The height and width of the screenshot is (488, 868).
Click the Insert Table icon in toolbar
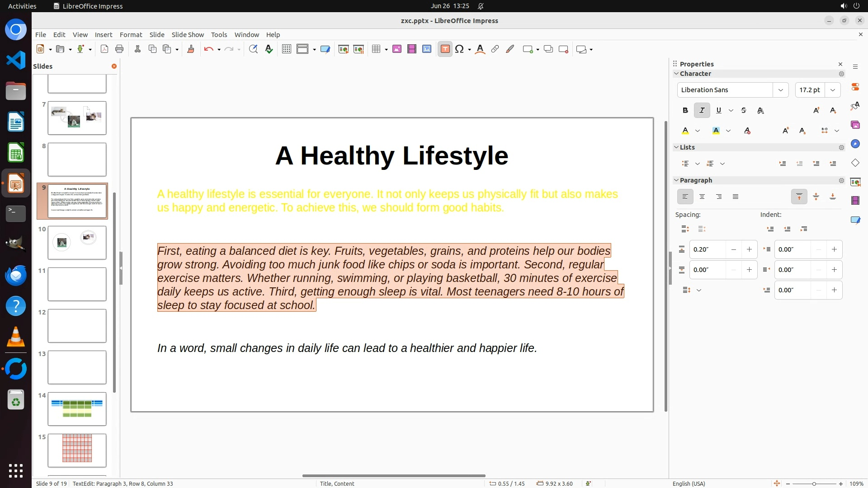click(376, 49)
